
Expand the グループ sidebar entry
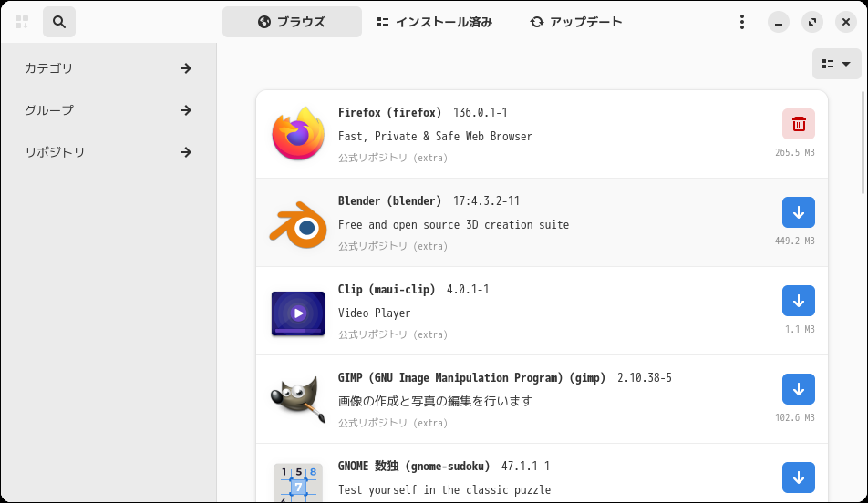[108, 110]
